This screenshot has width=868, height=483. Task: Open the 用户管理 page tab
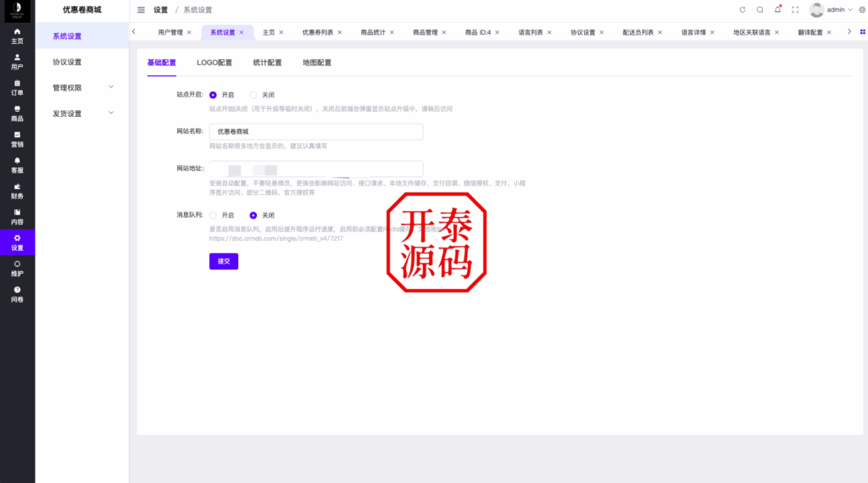coord(170,33)
